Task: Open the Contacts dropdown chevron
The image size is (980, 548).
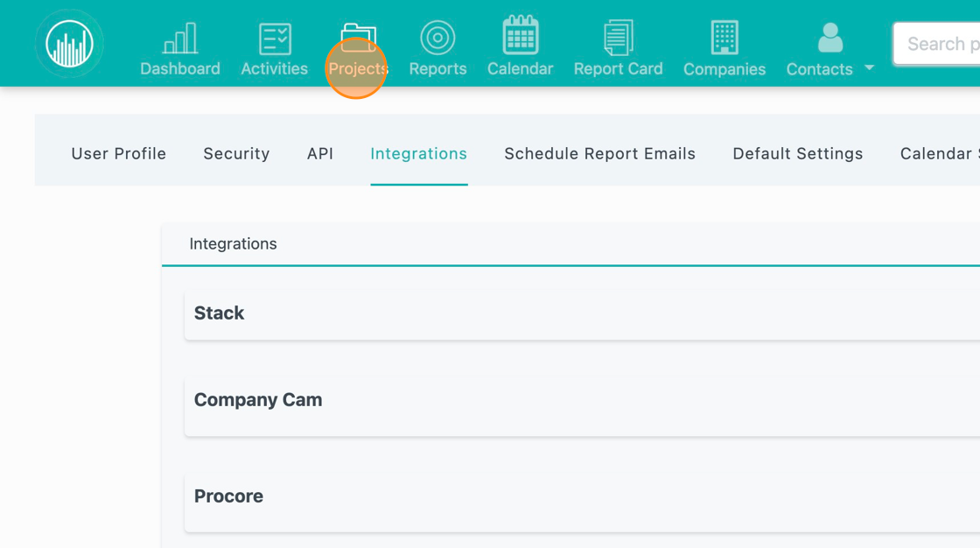Action: click(x=868, y=67)
